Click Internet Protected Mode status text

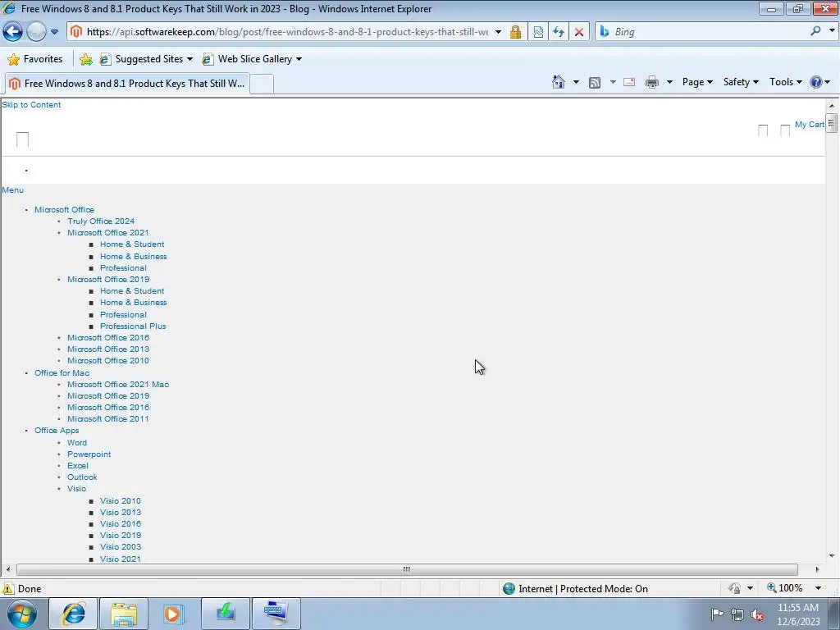point(583,589)
